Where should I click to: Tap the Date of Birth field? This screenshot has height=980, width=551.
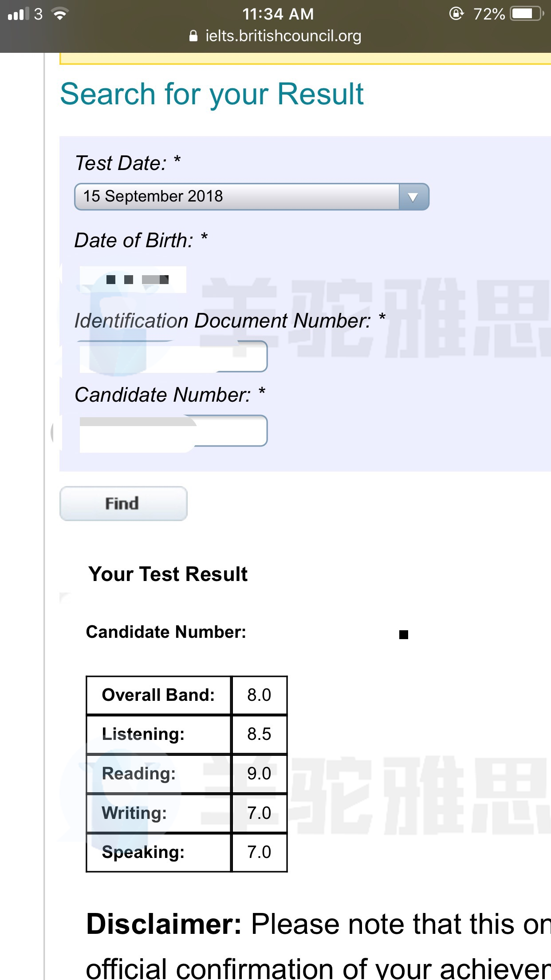(x=133, y=280)
